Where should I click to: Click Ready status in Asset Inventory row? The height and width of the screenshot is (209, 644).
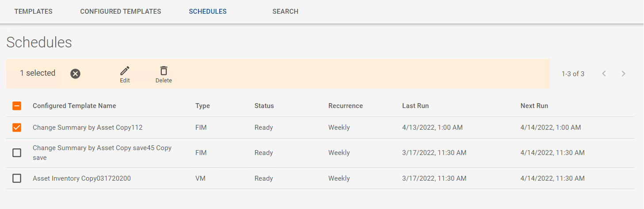coord(263,178)
